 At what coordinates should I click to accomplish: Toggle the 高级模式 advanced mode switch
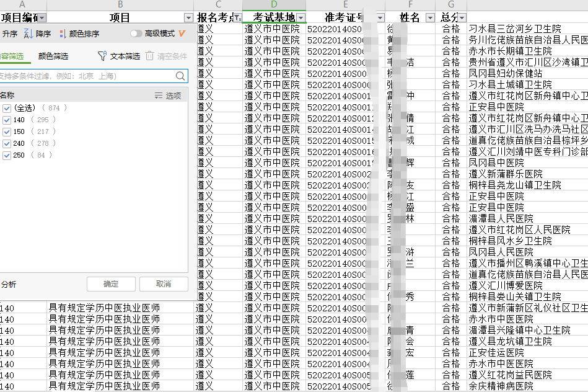[136, 33]
